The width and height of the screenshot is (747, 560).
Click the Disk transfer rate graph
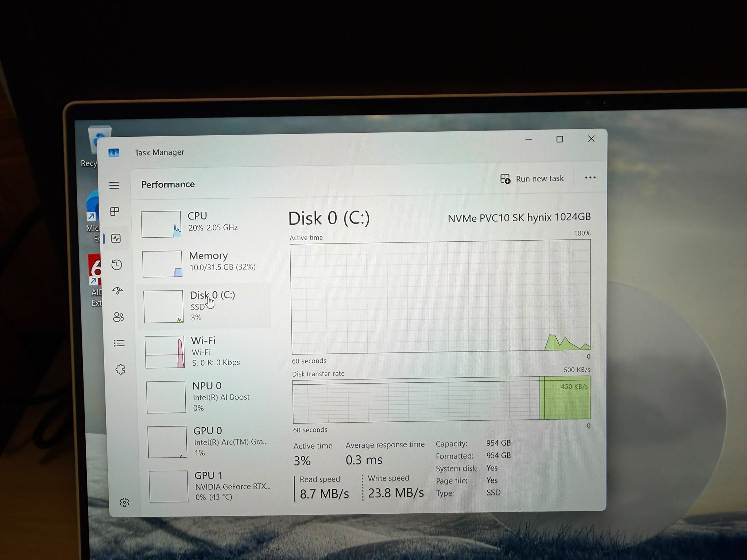tap(441, 400)
